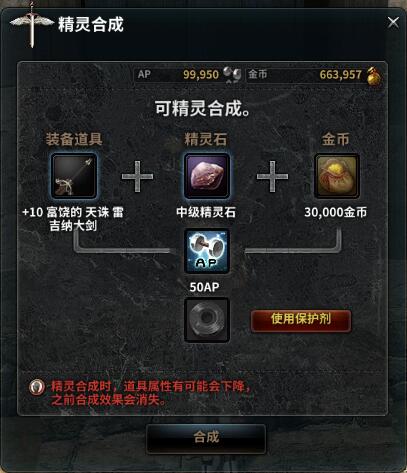The height and width of the screenshot is (473, 407).
Task: Close the 精灵合成 window
Action: 393,23
